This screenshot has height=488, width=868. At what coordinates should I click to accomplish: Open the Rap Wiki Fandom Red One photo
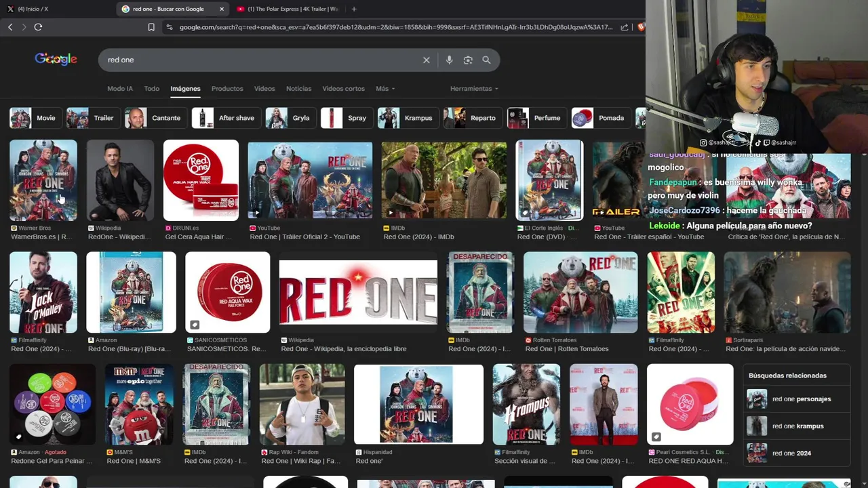pyautogui.click(x=302, y=404)
